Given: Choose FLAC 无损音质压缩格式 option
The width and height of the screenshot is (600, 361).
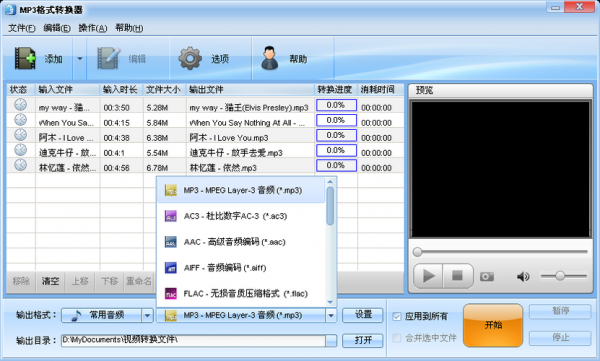Looking at the screenshot, I should [241, 294].
